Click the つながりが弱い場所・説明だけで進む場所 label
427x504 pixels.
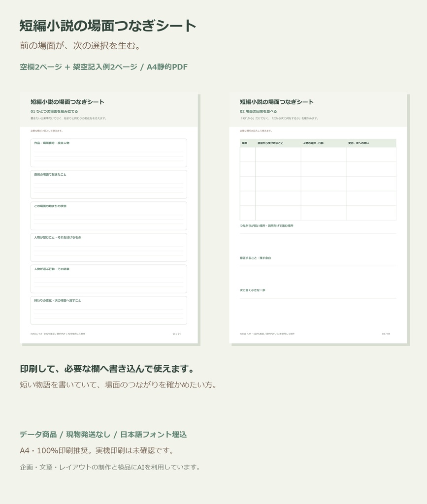tap(266, 225)
